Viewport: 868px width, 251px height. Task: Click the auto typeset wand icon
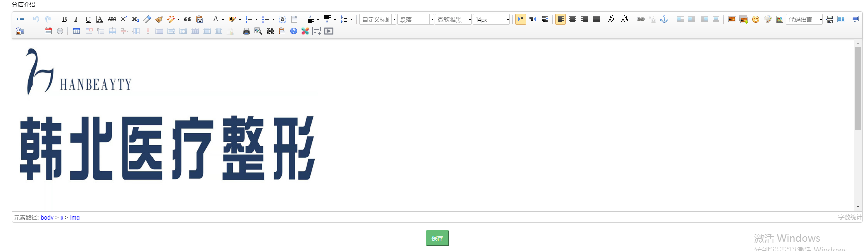click(171, 19)
